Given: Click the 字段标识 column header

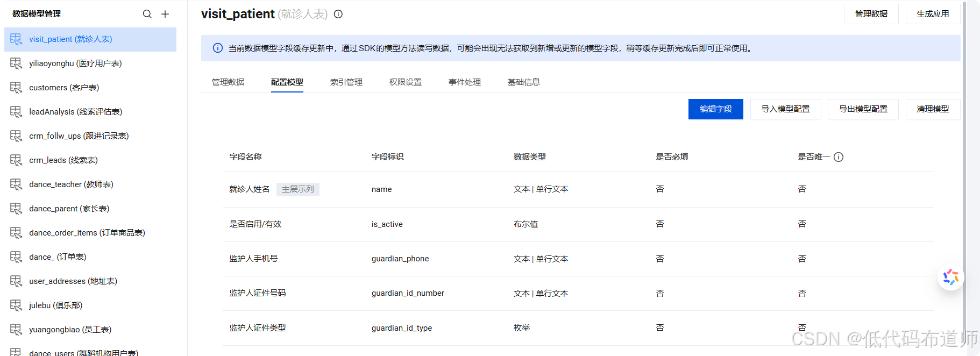Looking at the screenshot, I should (x=388, y=157).
